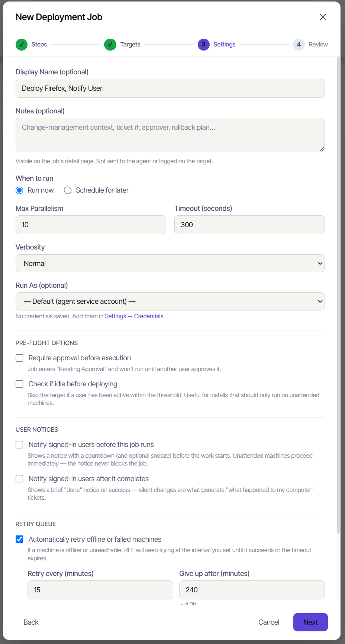345x644 pixels.
Task: Grab the Notes textarea resize handle
Action: click(x=322, y=149)
